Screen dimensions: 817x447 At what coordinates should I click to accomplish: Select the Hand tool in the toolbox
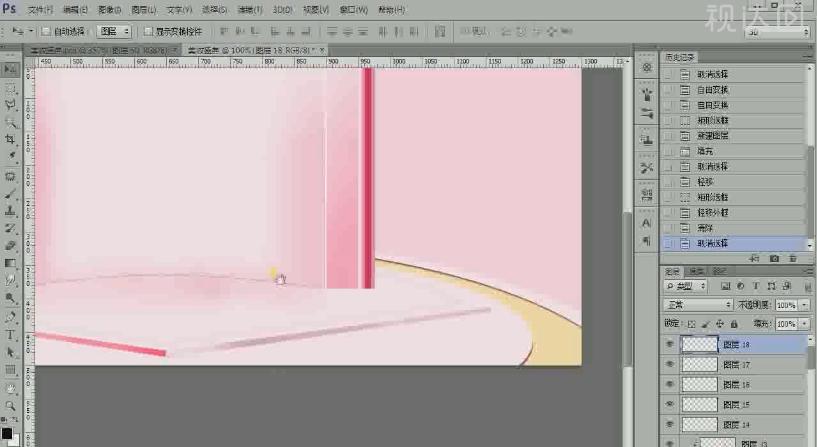[x=10, y=388]
